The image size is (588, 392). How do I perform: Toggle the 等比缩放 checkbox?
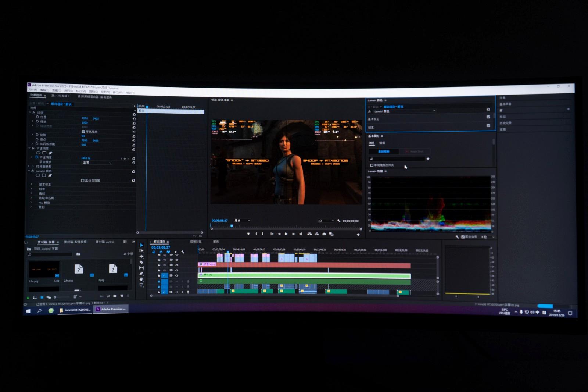click(83, 132)
